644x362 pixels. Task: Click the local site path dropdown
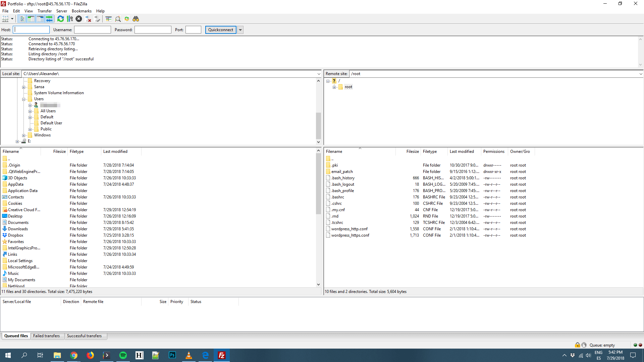pos(319,73)
